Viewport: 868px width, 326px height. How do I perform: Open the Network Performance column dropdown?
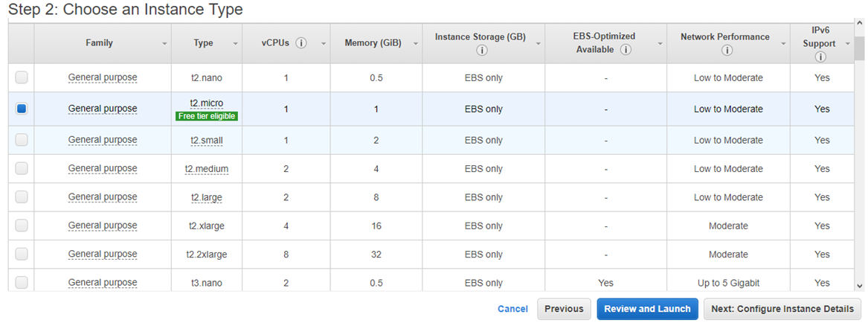[x=782, y=44]
